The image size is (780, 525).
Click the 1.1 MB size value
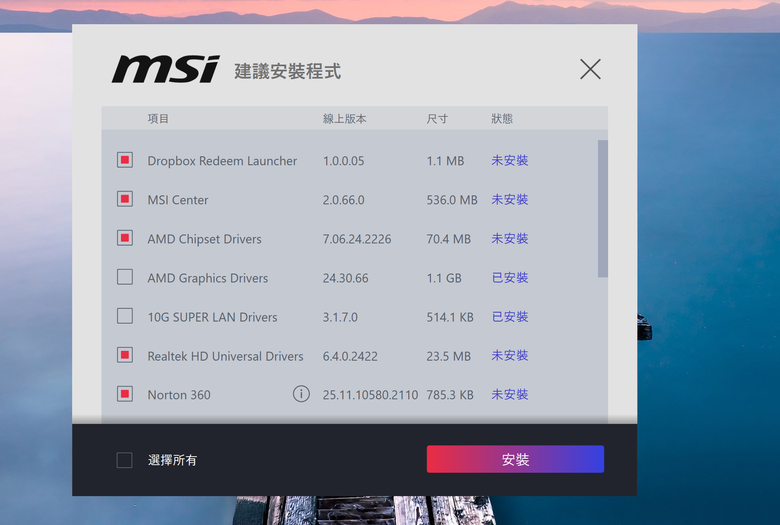(445, 161)
